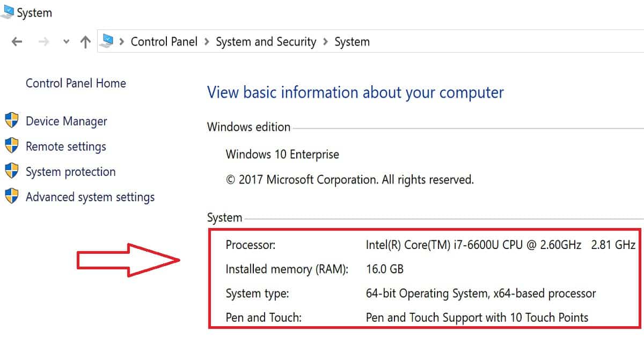Click shield icon beside Advanced system settings

coord(12,196)
